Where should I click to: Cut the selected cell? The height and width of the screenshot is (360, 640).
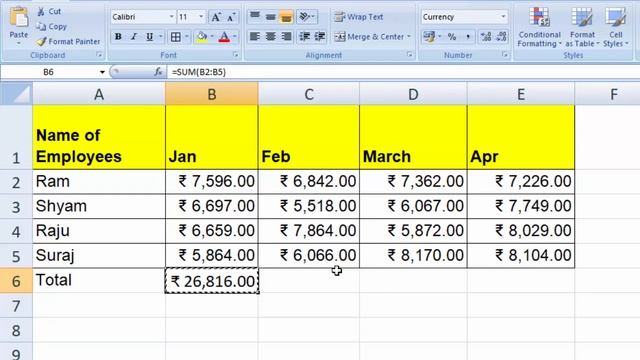coord(49,11)
